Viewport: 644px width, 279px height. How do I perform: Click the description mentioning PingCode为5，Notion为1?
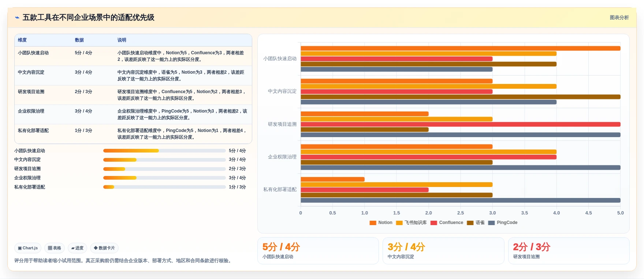tap(182, 134)
